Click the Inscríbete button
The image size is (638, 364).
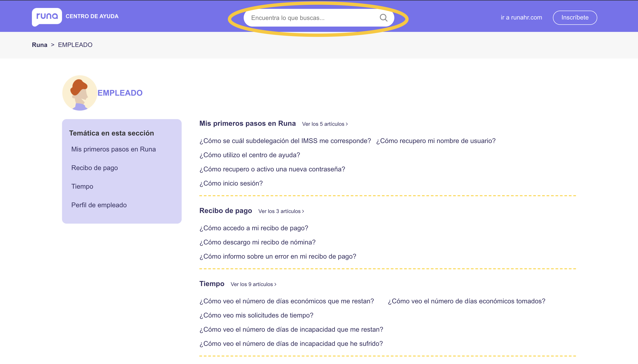[x=575, y=17]
